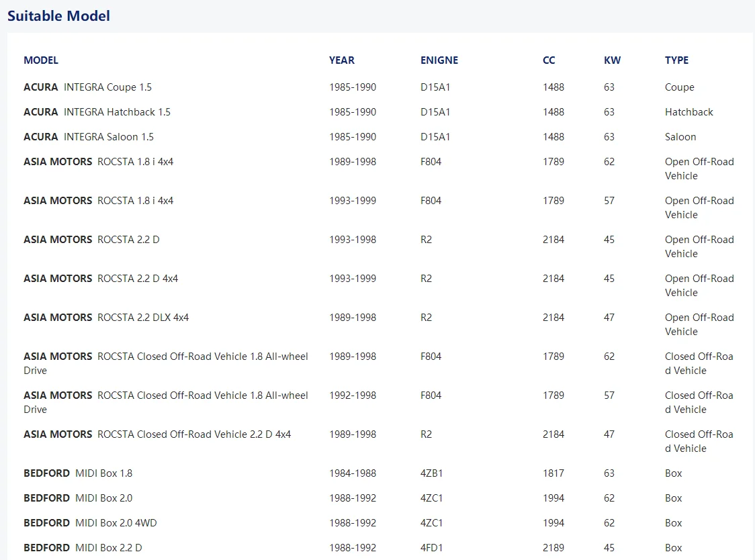The width and height of the screenshot is (755, 560).
Task: Click 1984-1988 year range
Action: (353, 473)
